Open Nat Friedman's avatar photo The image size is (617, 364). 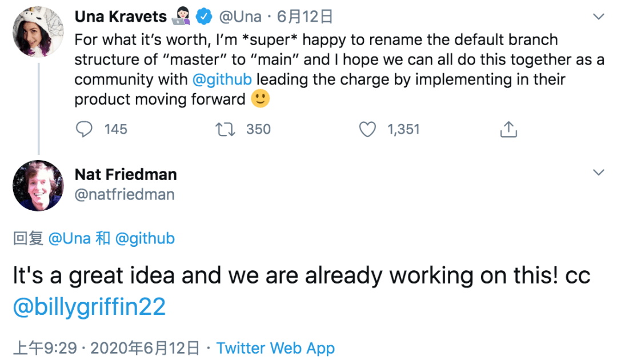(x=38, y=185)
